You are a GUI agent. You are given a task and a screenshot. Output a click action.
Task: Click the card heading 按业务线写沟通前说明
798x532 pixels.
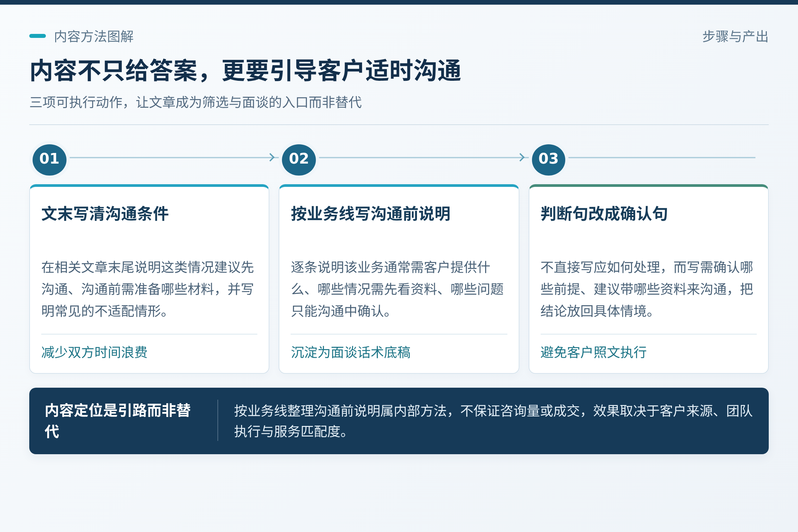click(370, 214)
